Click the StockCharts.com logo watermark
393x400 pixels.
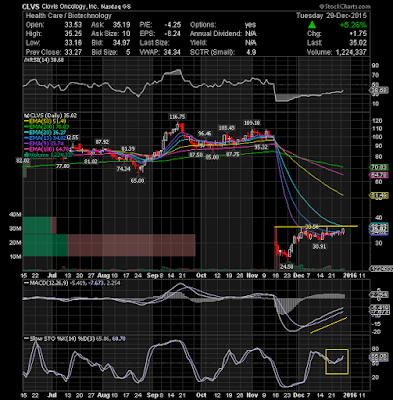[345, 6]
